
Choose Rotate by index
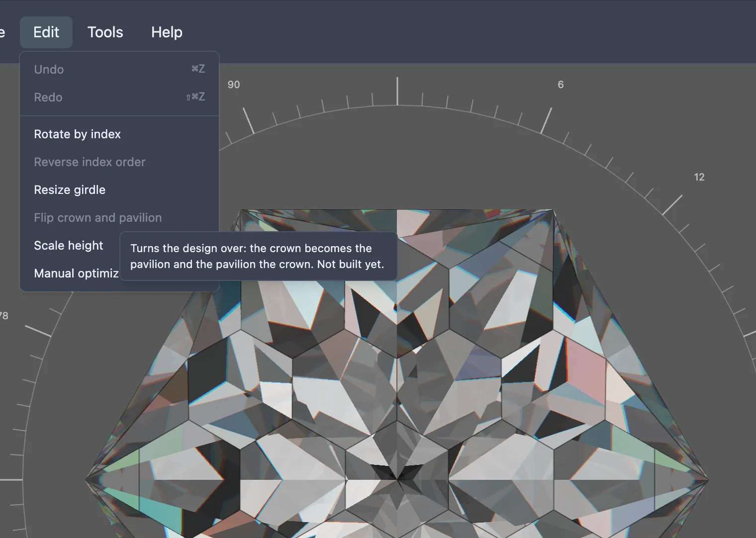[119, 134]
